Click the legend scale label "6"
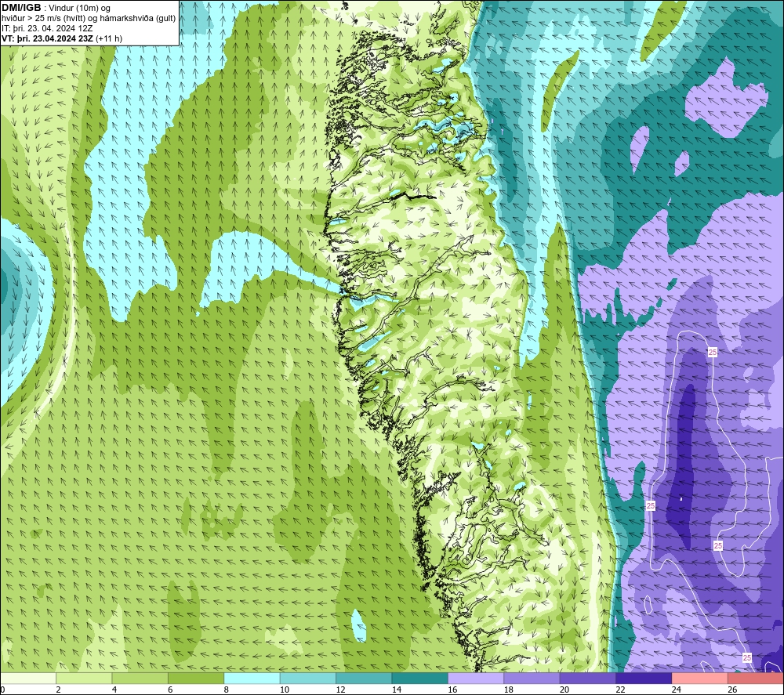Image resolution: width=784 pixels, height=695 pixels. point(170,690)
